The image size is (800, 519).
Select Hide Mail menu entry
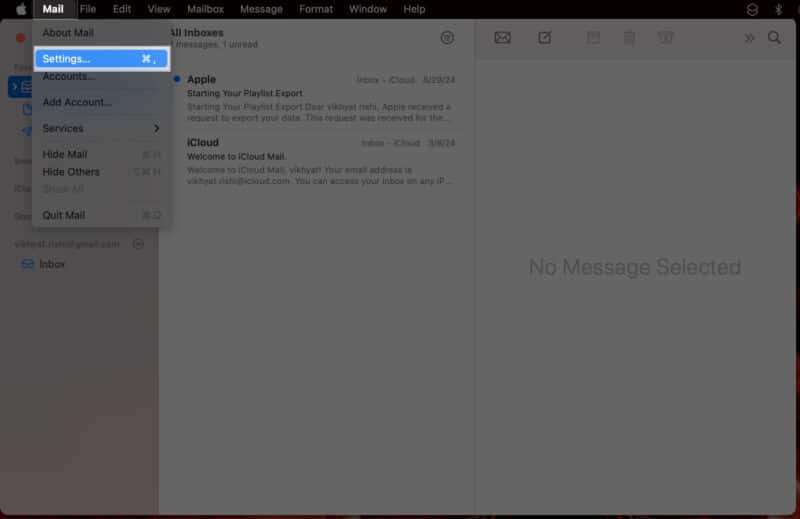[101, 154]
